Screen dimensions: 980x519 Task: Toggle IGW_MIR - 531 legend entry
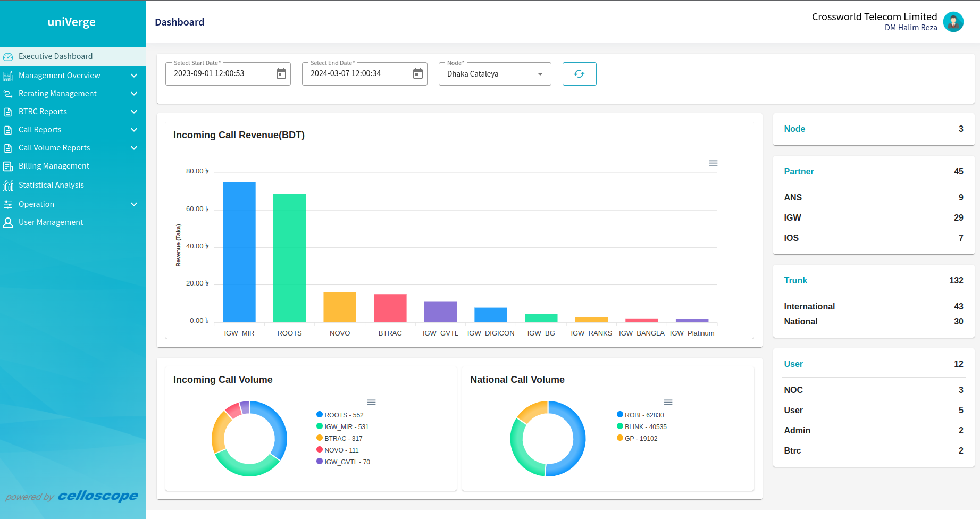[343, 427]
